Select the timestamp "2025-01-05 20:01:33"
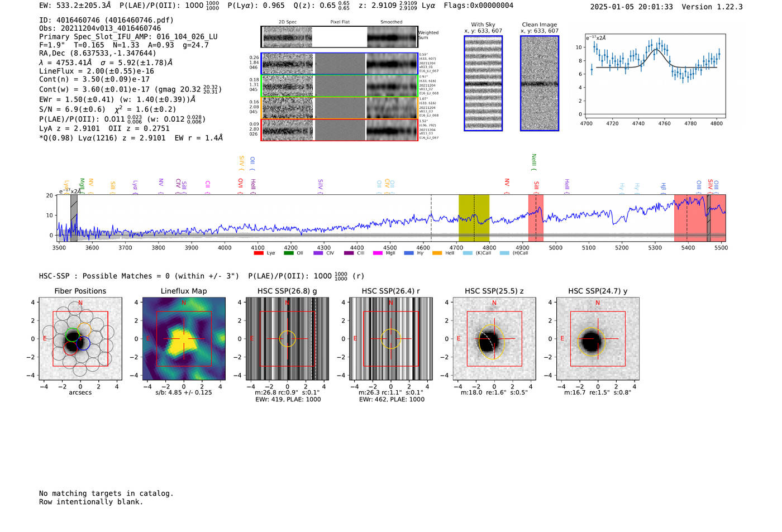This screenshot has height=532, width=782. tap(632, 7)
